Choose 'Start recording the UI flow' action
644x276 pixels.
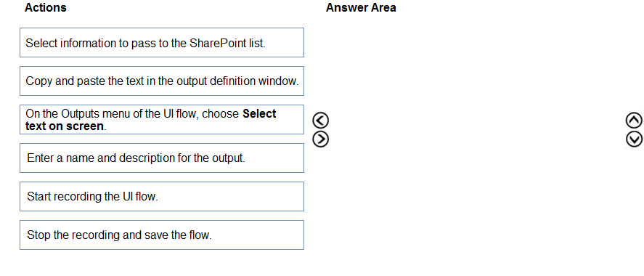(x=162, y=196)
